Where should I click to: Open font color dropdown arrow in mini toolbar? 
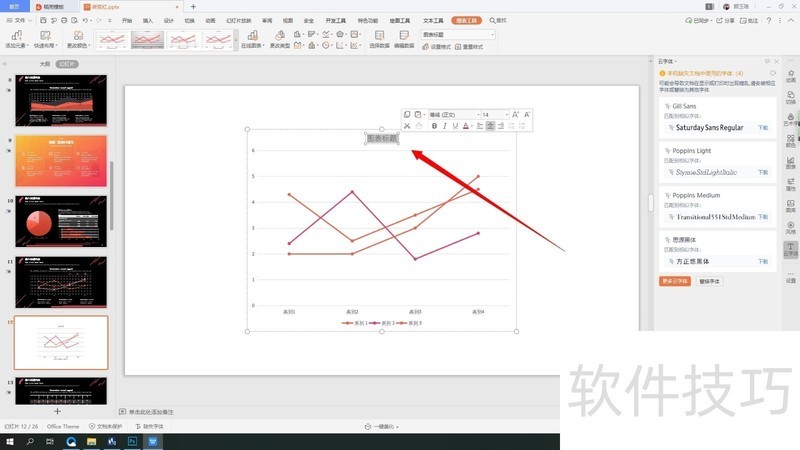pyautogui.click(x=471, y=126)
